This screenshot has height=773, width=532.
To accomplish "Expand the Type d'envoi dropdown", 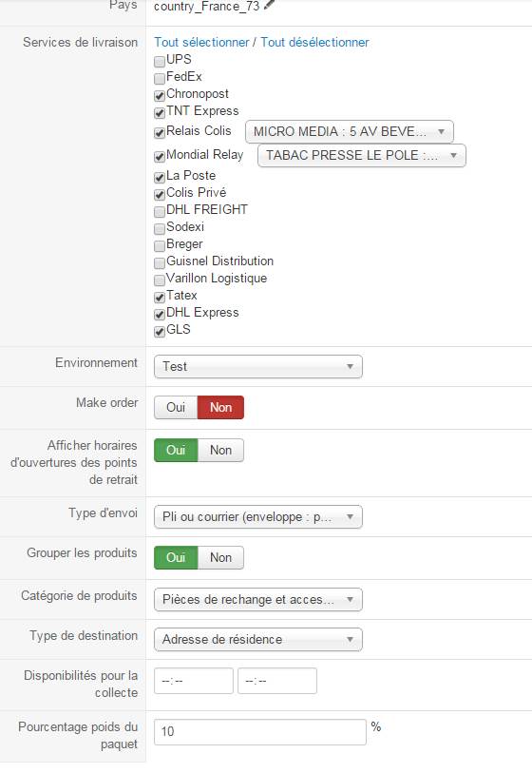I will click(258, 517).
